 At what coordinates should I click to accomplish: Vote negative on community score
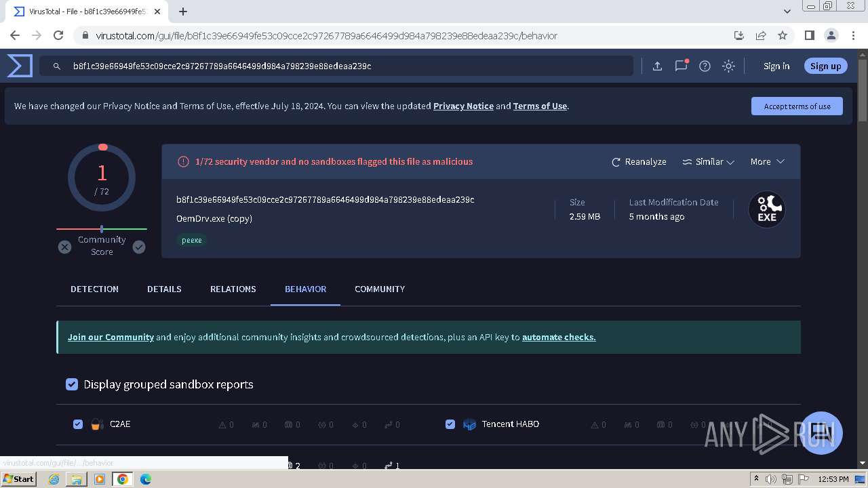pos(64,247)
